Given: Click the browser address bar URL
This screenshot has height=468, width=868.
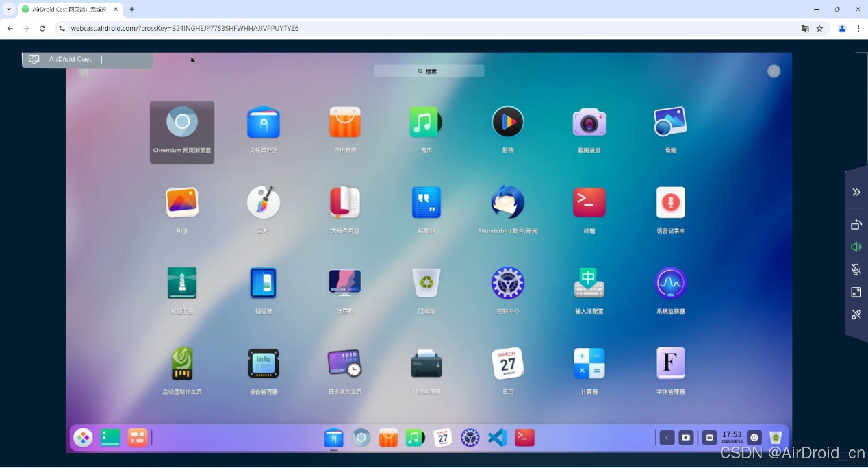Looking at the screenshot, I should (185, 29).
